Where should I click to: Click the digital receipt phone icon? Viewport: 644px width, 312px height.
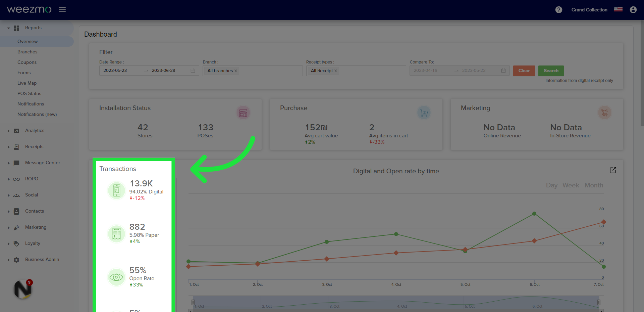coord(116,190)
